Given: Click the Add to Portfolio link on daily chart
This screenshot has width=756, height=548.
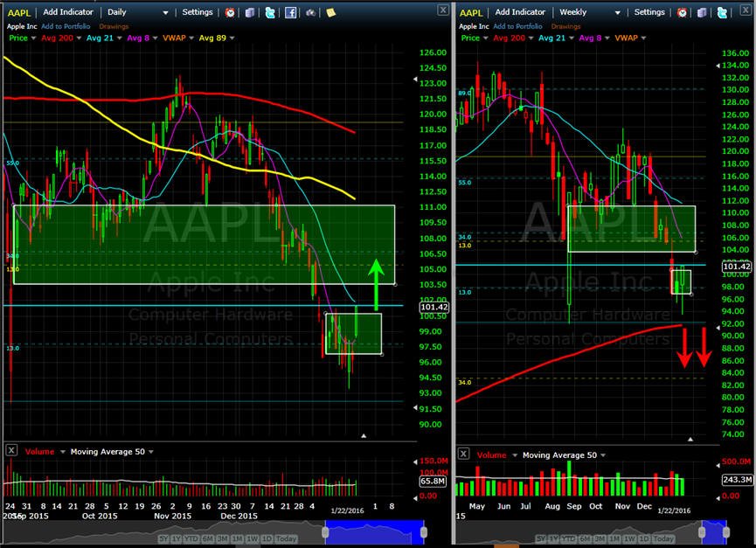Looking at the screenshot, I should (x=66, y=26).
